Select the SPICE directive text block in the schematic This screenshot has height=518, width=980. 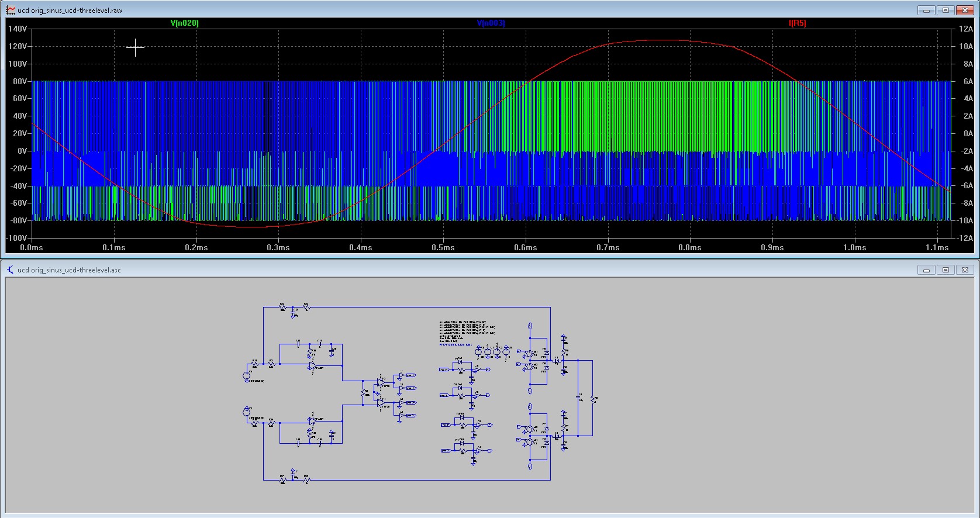point(467,333)
